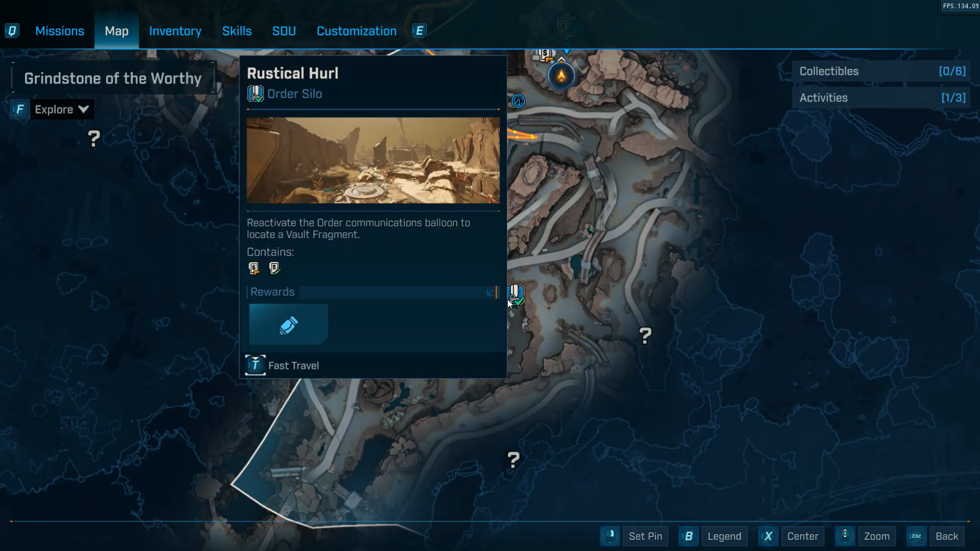Viewport: 980px width, 551px height.
Task: Click the Order Silo marker on the map
Action: (516, 294)
